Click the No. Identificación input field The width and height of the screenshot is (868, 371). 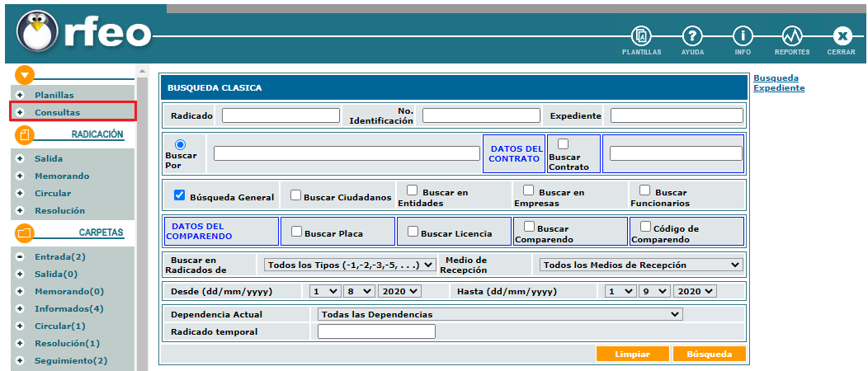[x=481, y=115]
